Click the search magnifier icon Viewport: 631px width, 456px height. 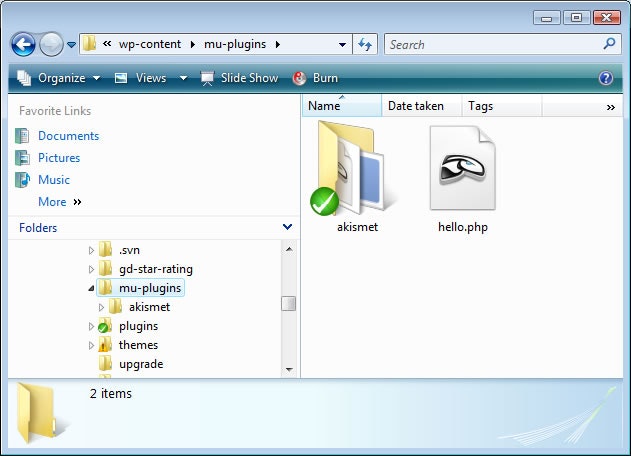coord(610,44)
